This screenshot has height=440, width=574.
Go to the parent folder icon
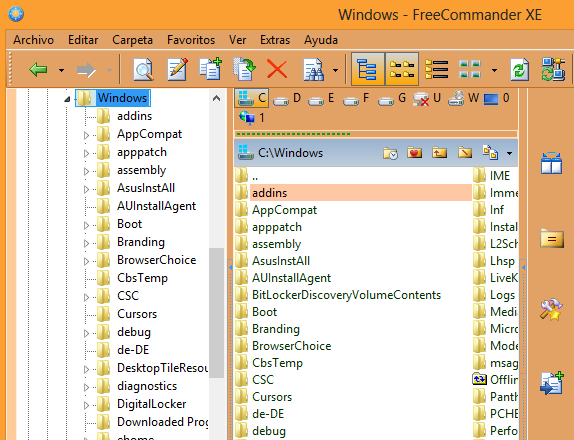pyautogui.click(x=439, y=152)
